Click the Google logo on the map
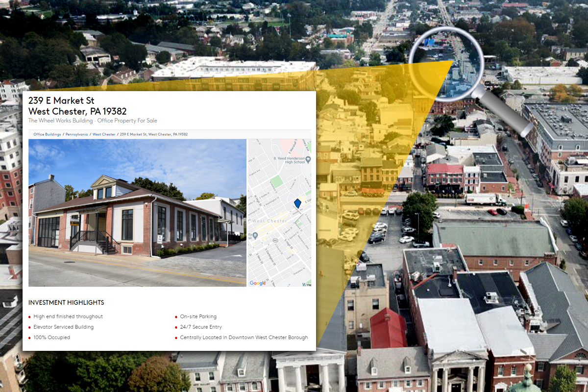The height and width of the screenshot is (392, 588). pyautogui.click(x=258, y=283)
